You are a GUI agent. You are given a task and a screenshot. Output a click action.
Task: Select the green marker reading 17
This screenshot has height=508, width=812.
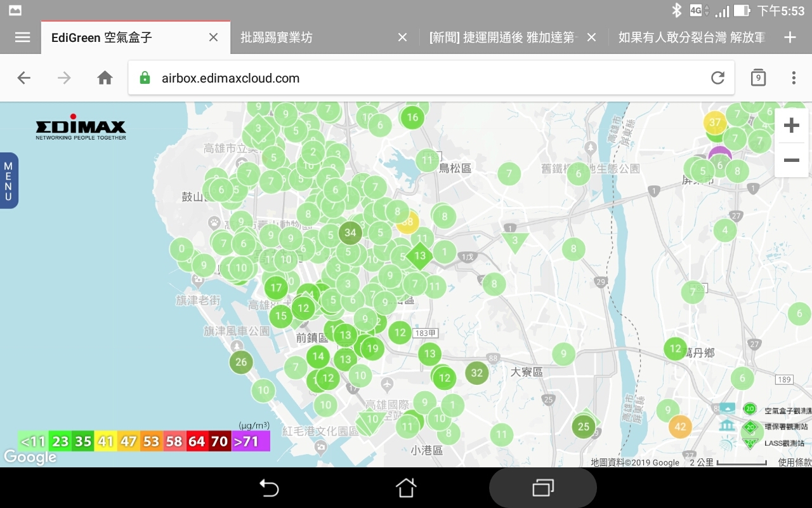pos(276,288)
